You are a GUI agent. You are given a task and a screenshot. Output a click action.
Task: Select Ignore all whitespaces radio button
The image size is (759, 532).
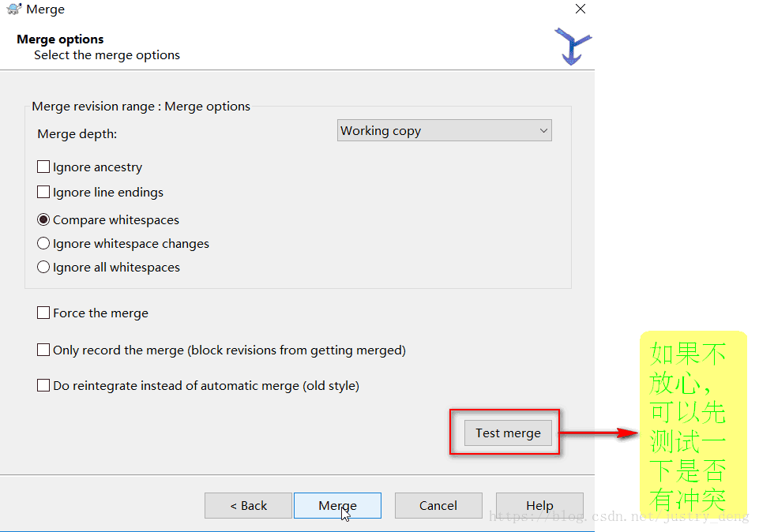pos(43,267)
